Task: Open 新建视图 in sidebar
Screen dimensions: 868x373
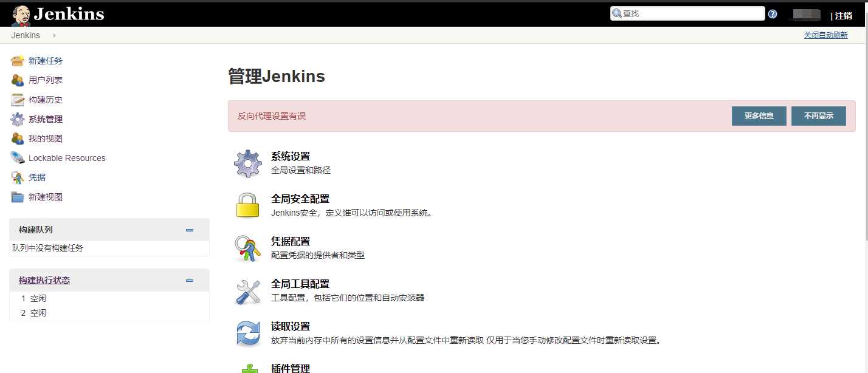Action: [x=46, y=197]
